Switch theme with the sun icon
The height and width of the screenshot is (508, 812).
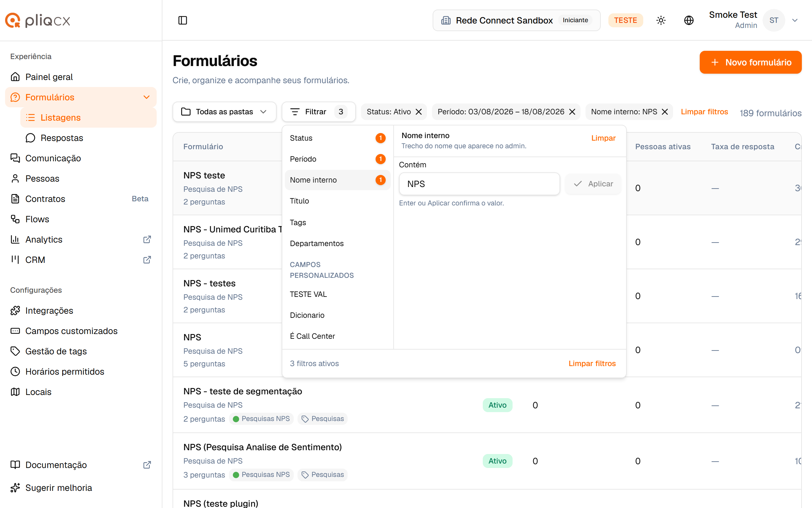point(661,20)
